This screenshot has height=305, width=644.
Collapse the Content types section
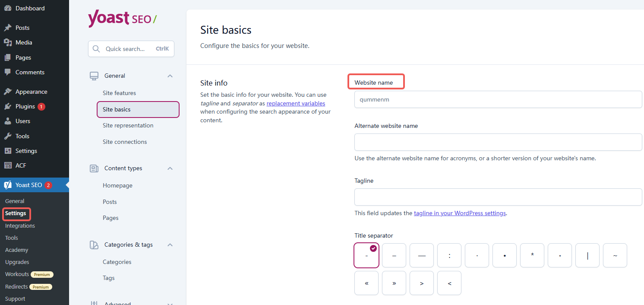pos(170,168)
